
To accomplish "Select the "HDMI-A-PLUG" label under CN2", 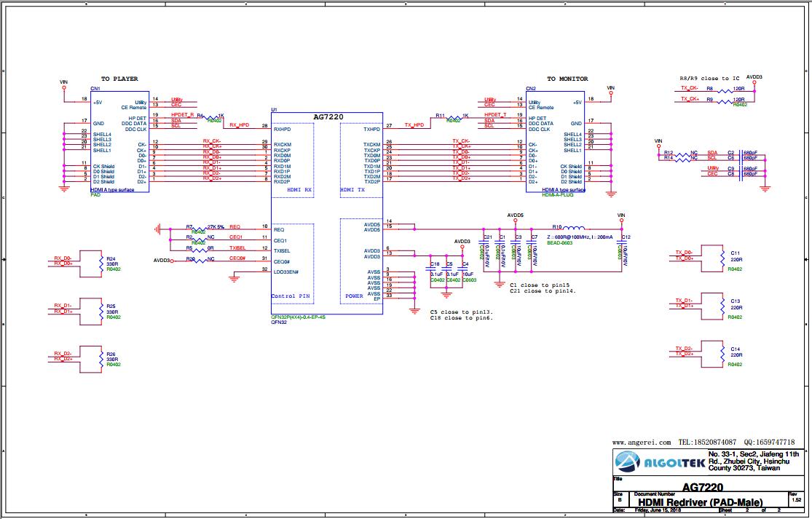I will (x=558, y=195).
